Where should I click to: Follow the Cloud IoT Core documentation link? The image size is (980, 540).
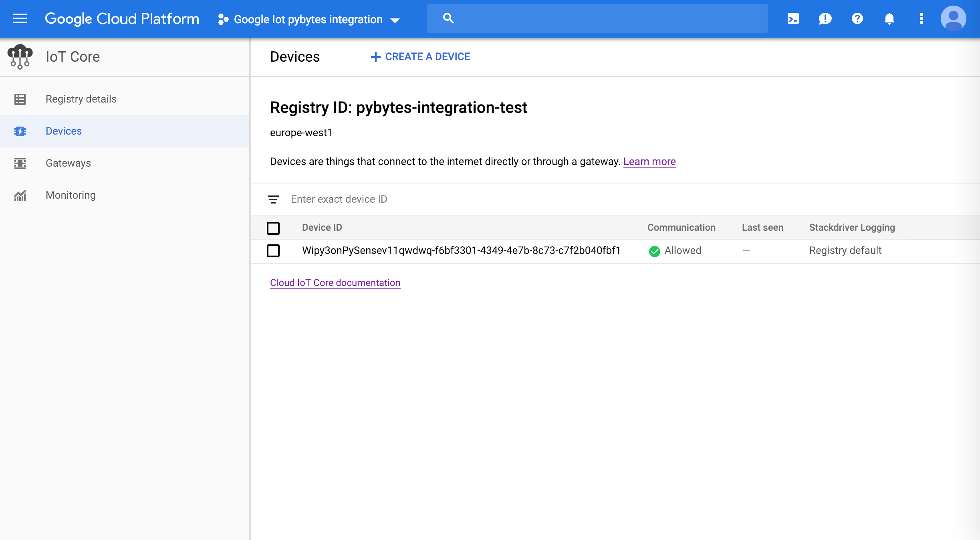pos(335,283)
